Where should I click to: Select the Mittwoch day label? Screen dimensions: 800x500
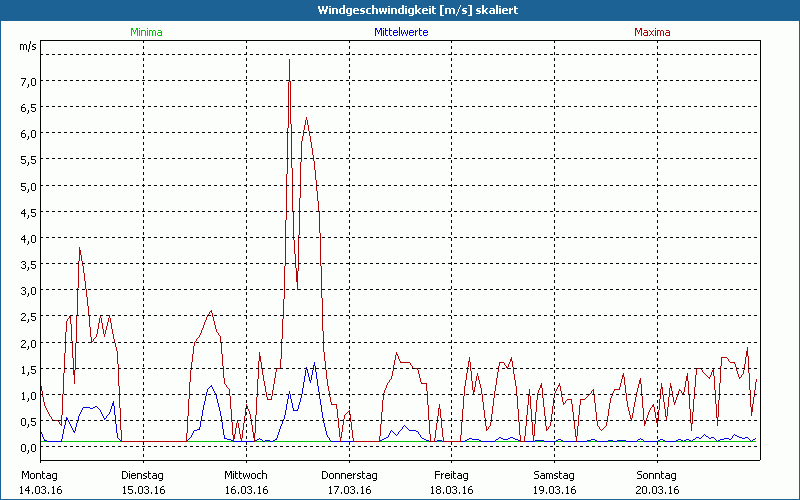[247, 475]
